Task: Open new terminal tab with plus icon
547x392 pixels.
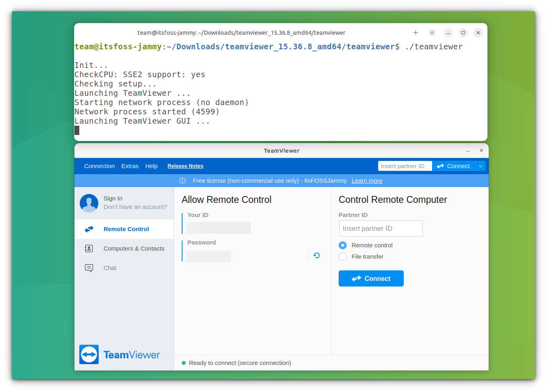Action: coord(416,33)
